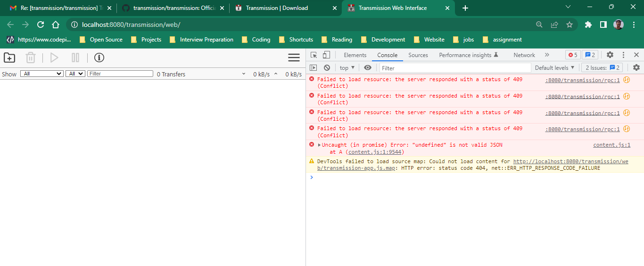Image resolution: width=644 pixels, height=266 pixels.
Task: Pause selected torrents with pause icon
Action: (75, 58)
